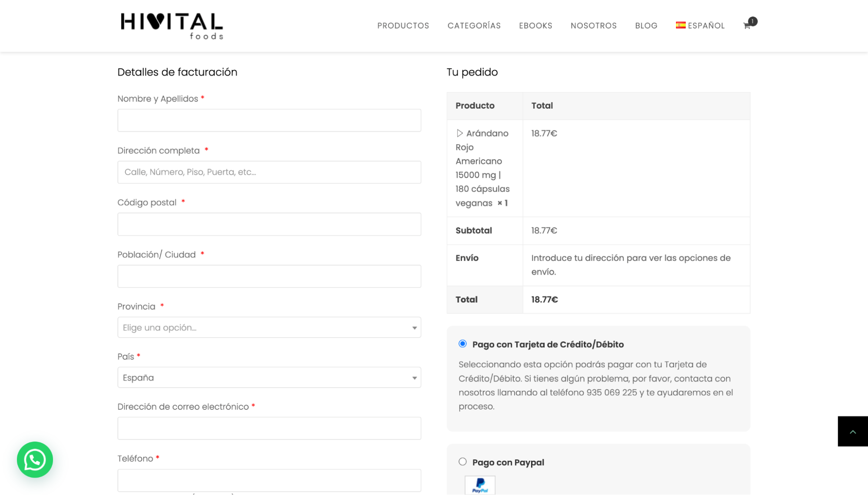Screen dimensions: 868x495
Task: Select Pago con Tarjeta de Crédito/Débito
Action: (x=462, y=344)
